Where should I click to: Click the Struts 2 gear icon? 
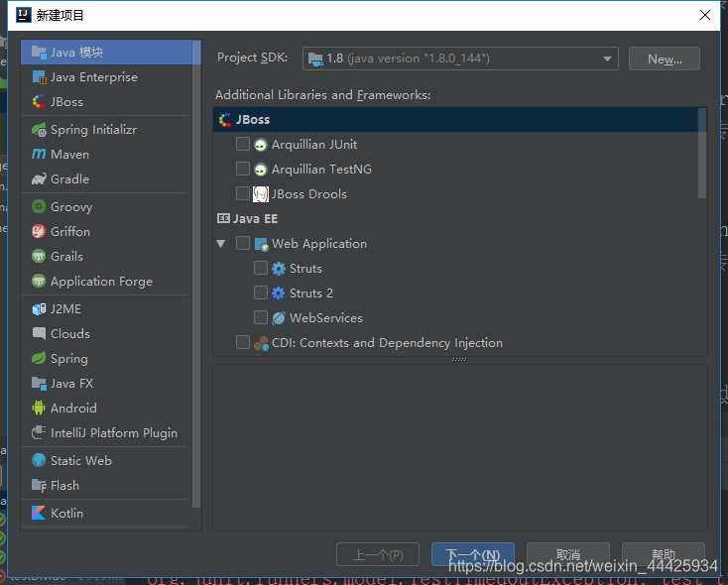tap(278, 292)
